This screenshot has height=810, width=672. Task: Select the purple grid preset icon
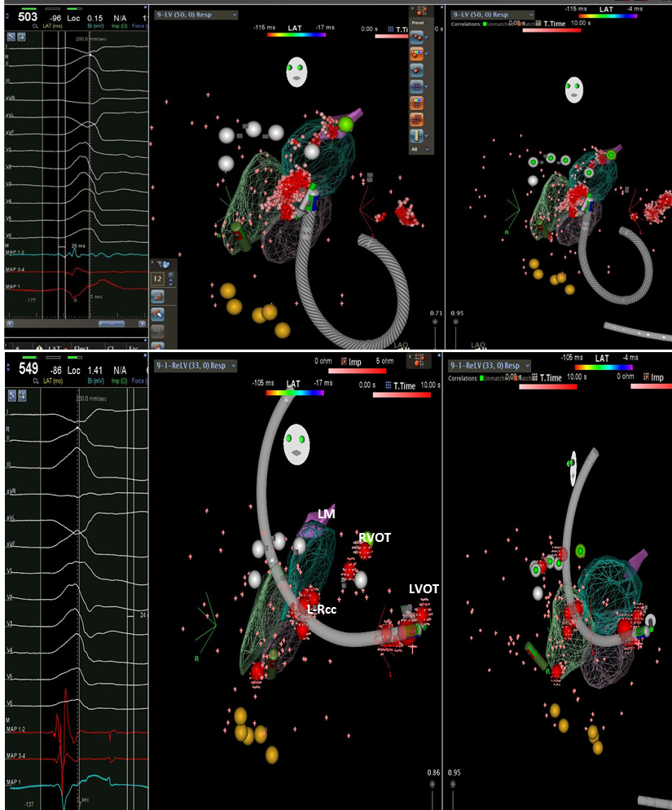[417, 86]
